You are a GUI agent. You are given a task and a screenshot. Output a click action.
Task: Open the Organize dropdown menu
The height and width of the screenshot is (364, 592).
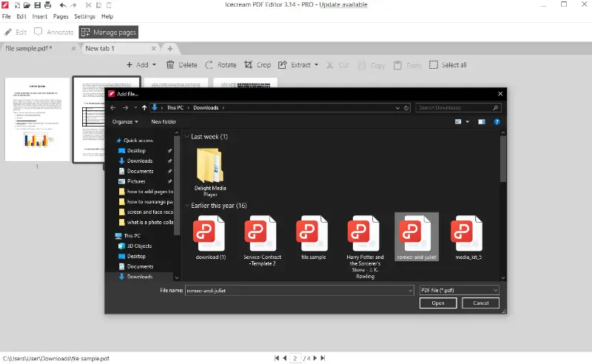pos(125,121)
